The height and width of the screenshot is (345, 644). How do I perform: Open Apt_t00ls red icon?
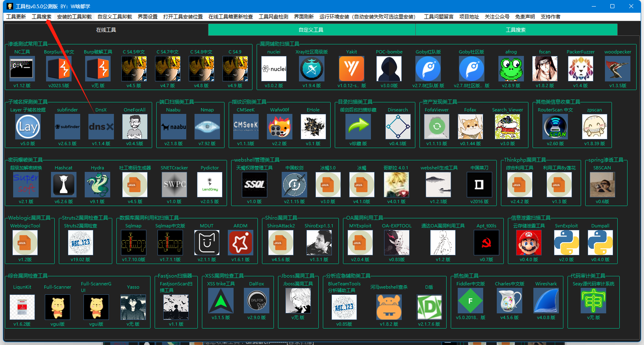[486, 243]
